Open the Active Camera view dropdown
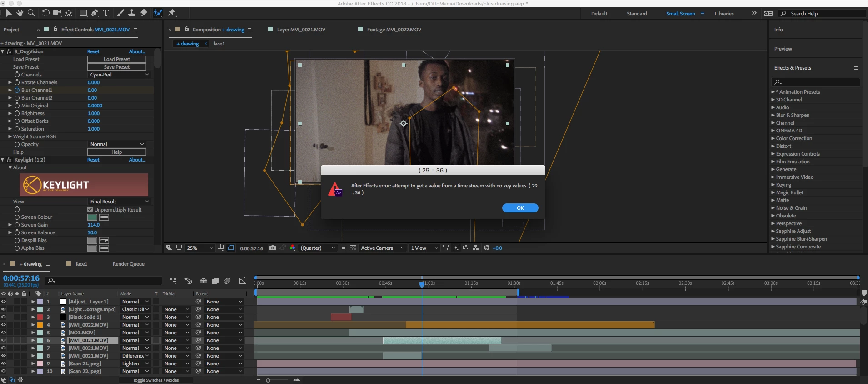 pyautogui.click(x=383, y=248)
